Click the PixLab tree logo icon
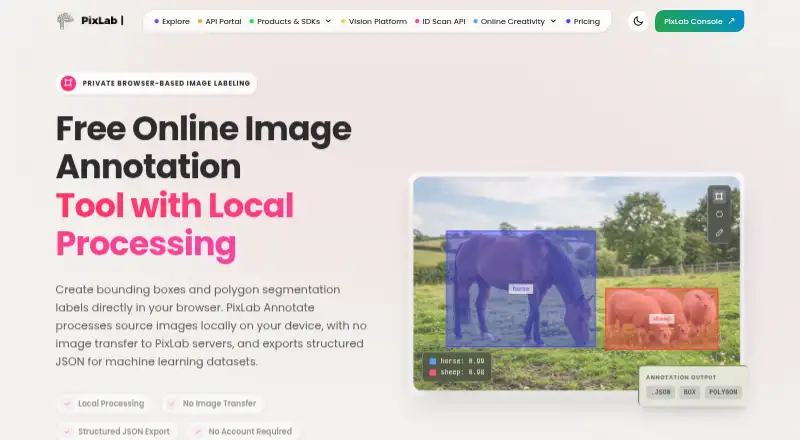 [x=65, y=21]
